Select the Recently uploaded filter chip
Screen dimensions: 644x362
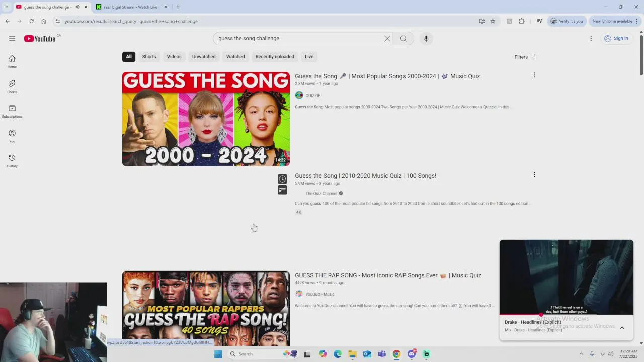(275, 57)
